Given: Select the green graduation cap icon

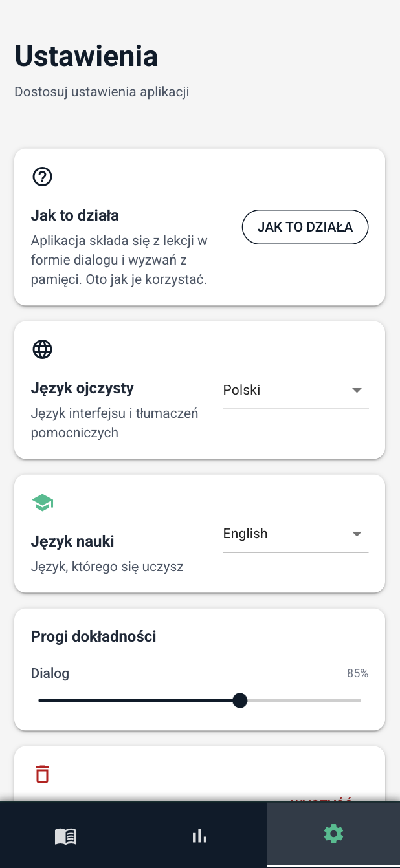Looking at the screenshot, I should pyautogui.click(x=42, y=502).
